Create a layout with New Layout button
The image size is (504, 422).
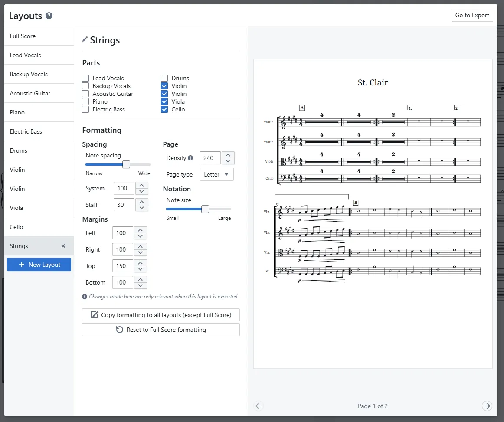point(39,265)
